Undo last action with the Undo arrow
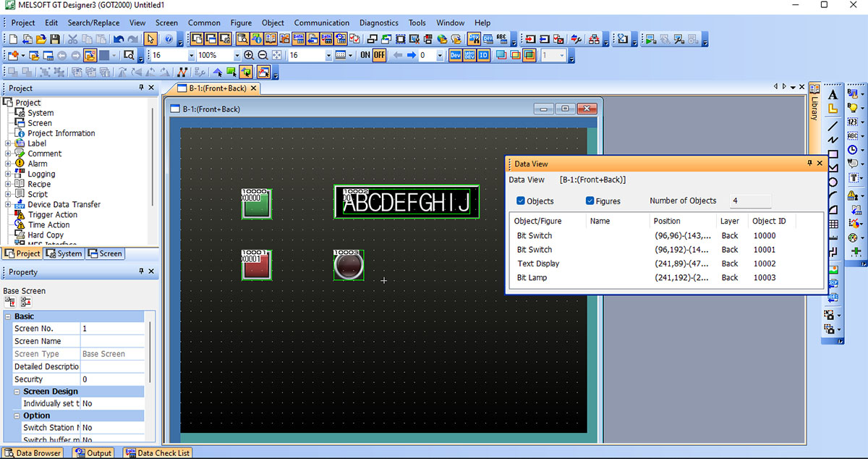 [x=119, y=39]
